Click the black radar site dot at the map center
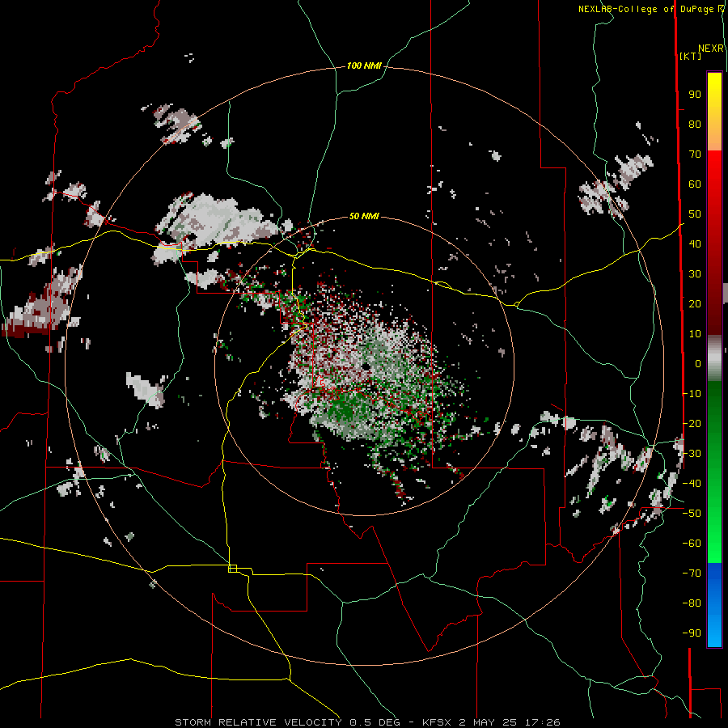This screenshot has width=728, height=728. click(x=366, y=366)
